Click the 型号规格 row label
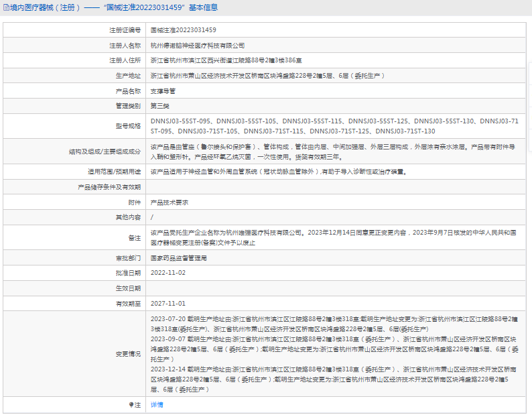Screen dimensions: 532x417 128,126
